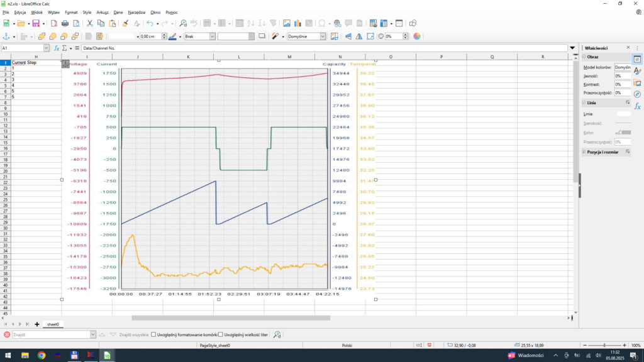644x362 pixels.
Task: Click the zoom slider in status bar
Action: (604, 346)
